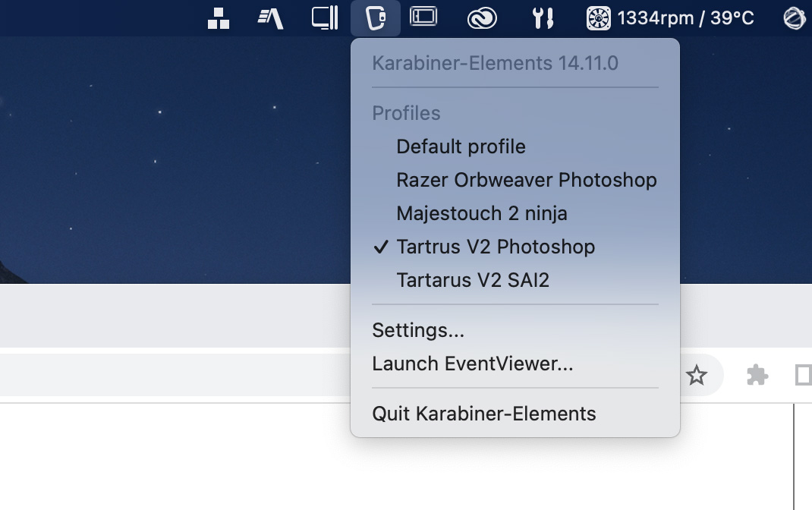Select the checked Tartrus V2 Photoshop profile

click(x=515, y=247)
